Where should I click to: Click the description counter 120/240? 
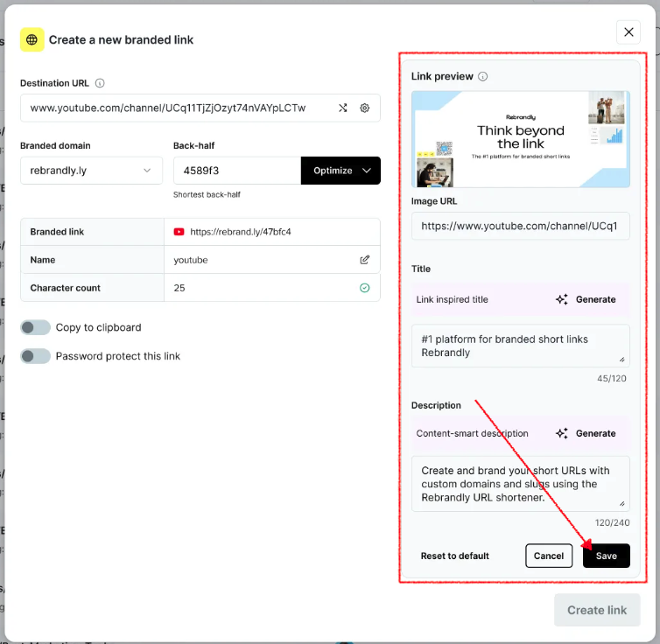coord(612,523)
